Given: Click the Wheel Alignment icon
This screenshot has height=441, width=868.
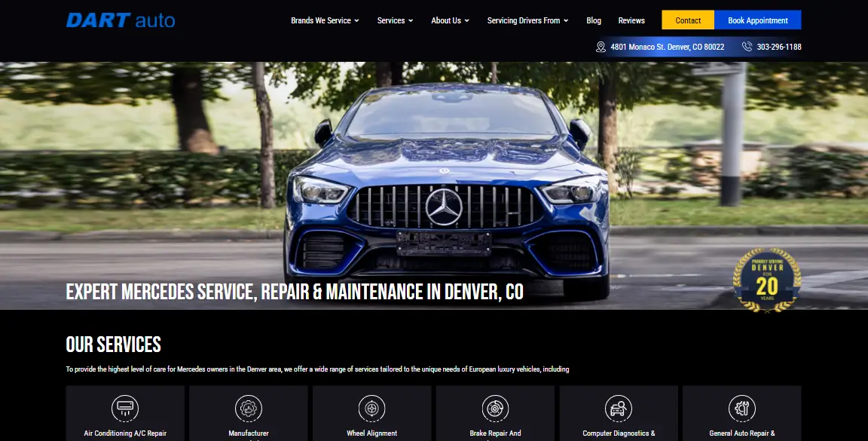Looking at the screenshot, I should pos(372,409).
